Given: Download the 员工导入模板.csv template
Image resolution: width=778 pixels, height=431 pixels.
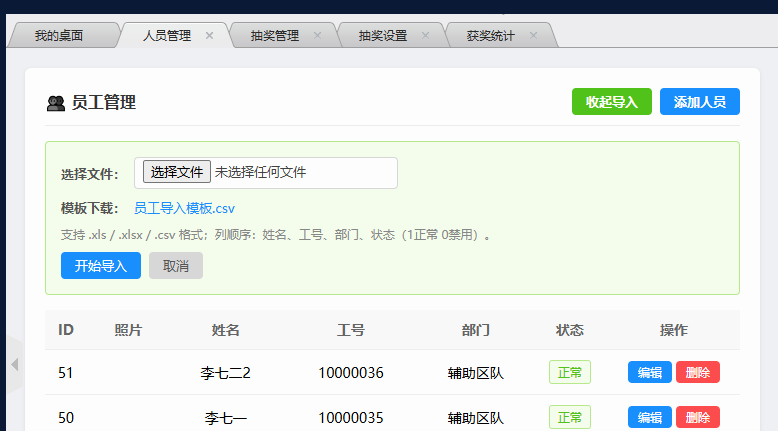Looking at the screenshot, I should (x=184, y=208).
